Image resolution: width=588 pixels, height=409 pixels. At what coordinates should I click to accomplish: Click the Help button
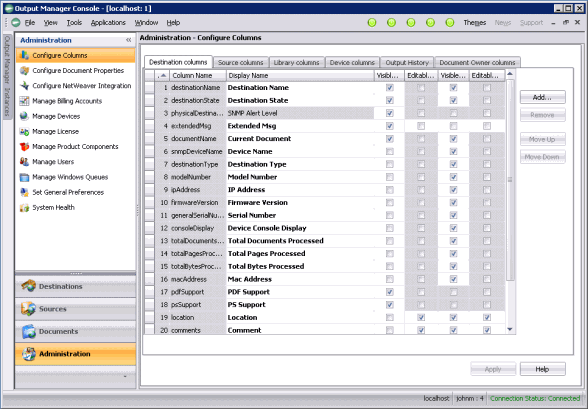pos(542,369)
